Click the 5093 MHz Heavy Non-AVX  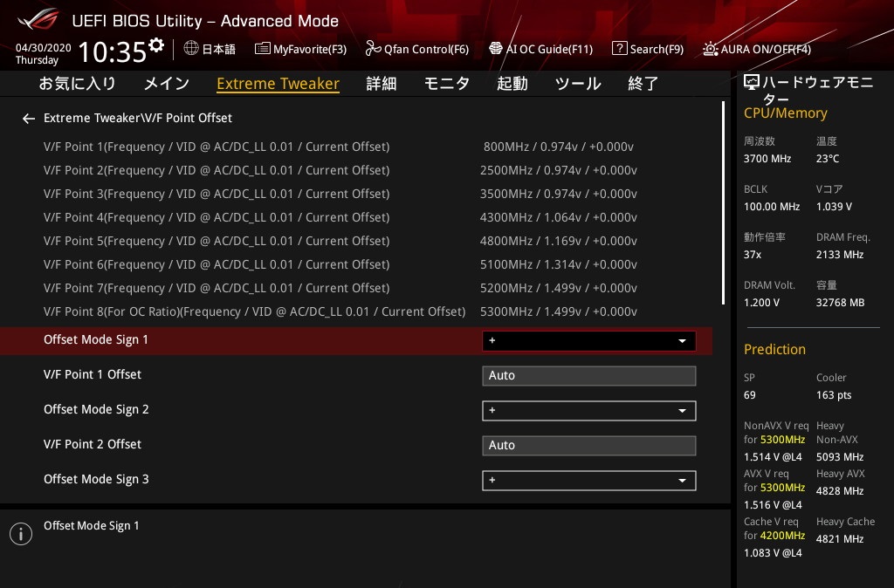(x=840, y=457)
